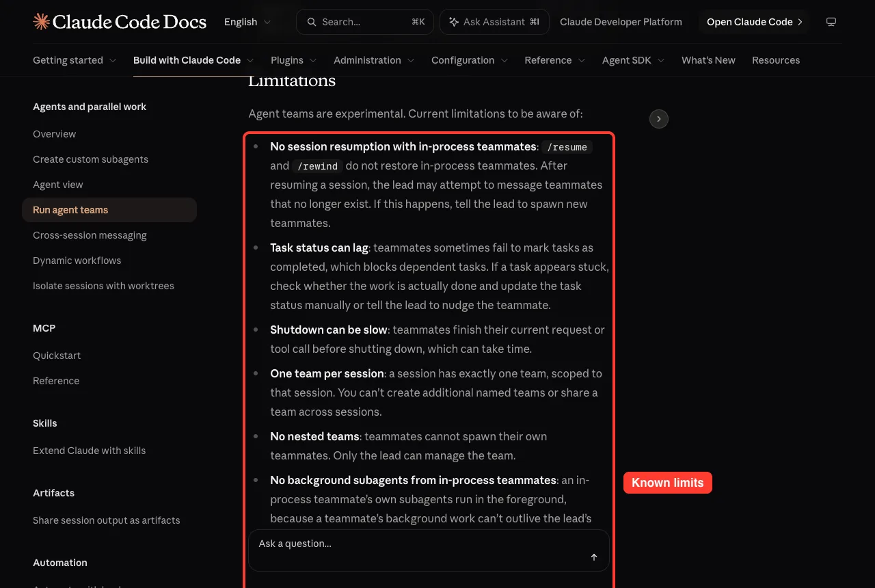
Task: Click the Open Claude Code button
Action: pyautogui.click(x=754, y=22)
